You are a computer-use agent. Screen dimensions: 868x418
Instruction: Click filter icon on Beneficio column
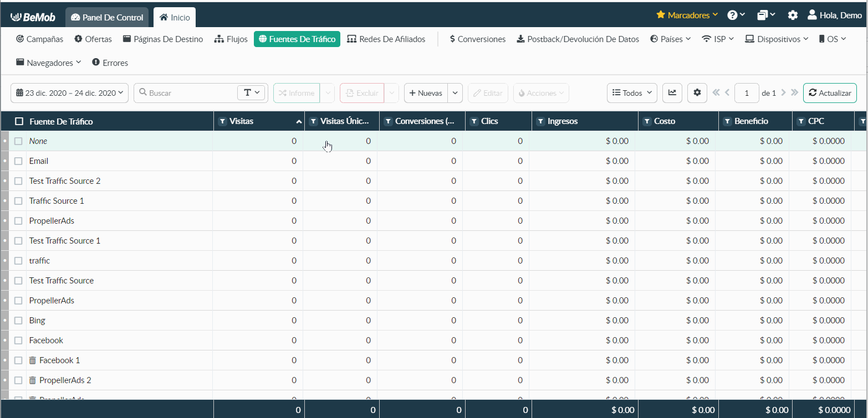[x=727, y=121]
